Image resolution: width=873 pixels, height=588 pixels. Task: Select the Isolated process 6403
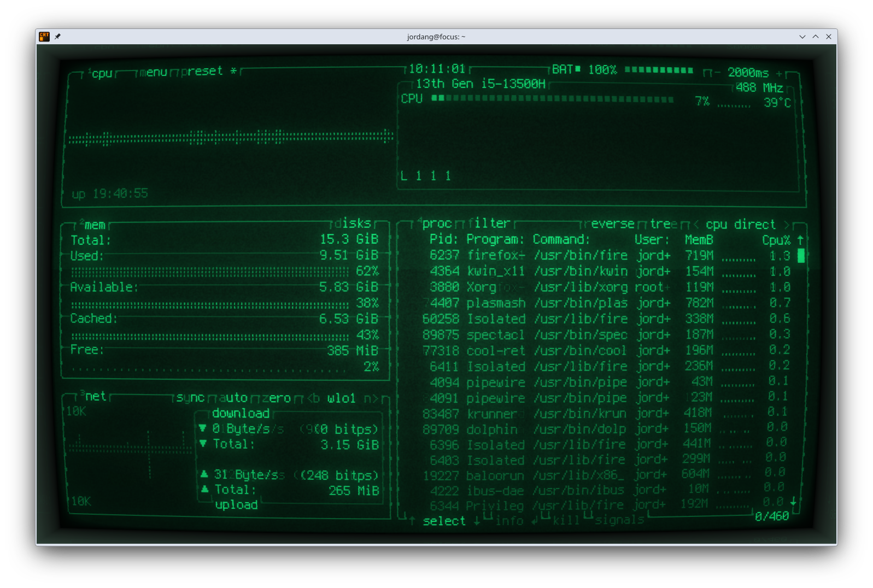pyautogui.click(x=608, y=460)
